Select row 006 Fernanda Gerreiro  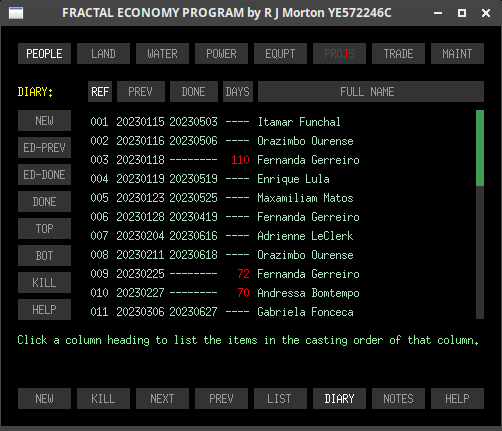click(225, 217)
